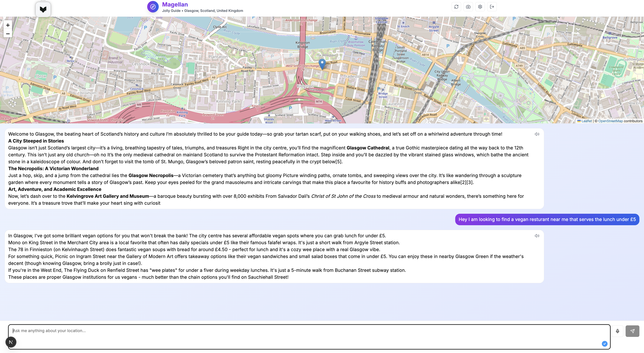Click the refresh icon in header
The height and width of the screenshot is (353, 644).
pyautogui.click(x=456, y=7)
